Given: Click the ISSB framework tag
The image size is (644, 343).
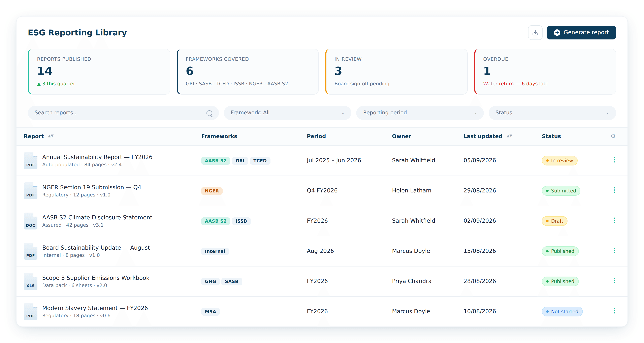Looking at the screenshot, I should point(241,221).
